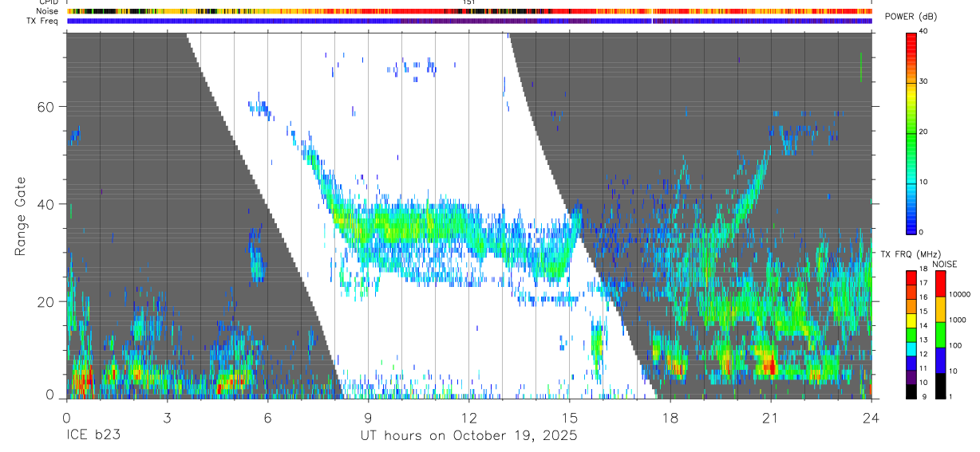Image resolution: width=980 pixels, height=452 pixels.
Task: Click the NOISE legend title
Action: coord(944,264)
